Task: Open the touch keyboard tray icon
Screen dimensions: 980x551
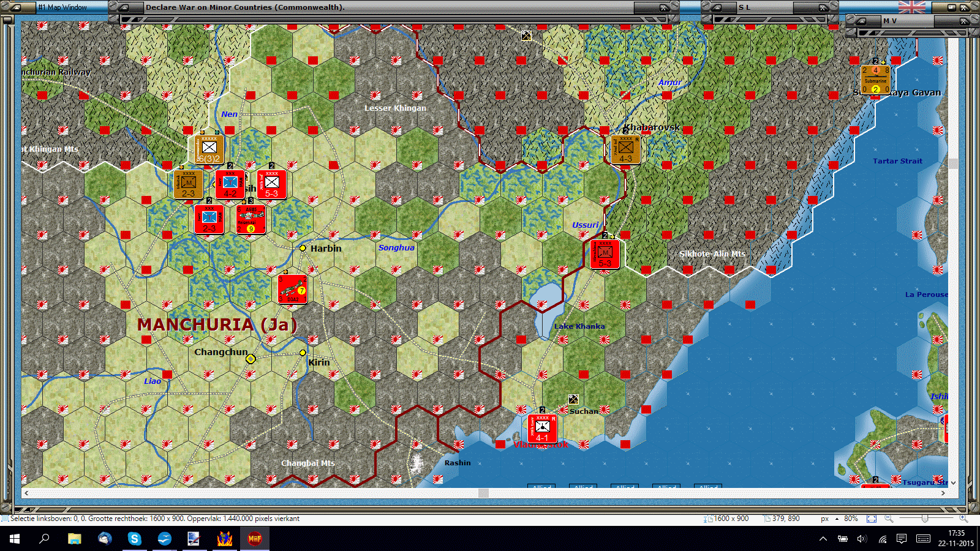Action: click(924, 539)
